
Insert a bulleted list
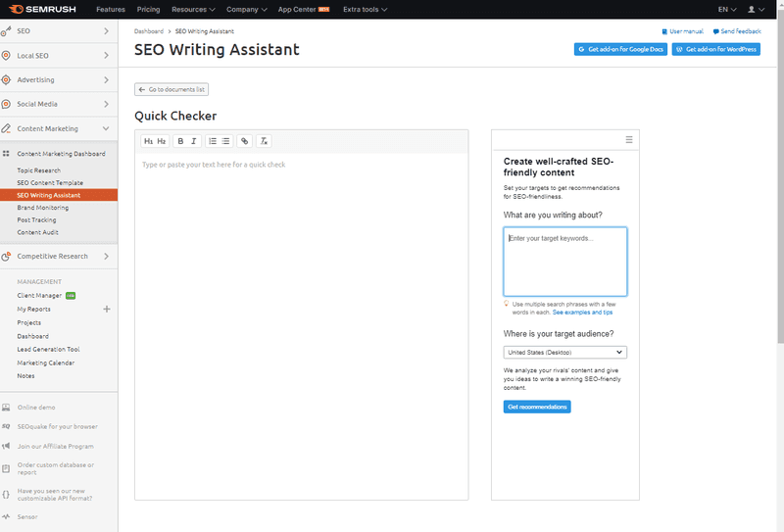click(225, 141)
